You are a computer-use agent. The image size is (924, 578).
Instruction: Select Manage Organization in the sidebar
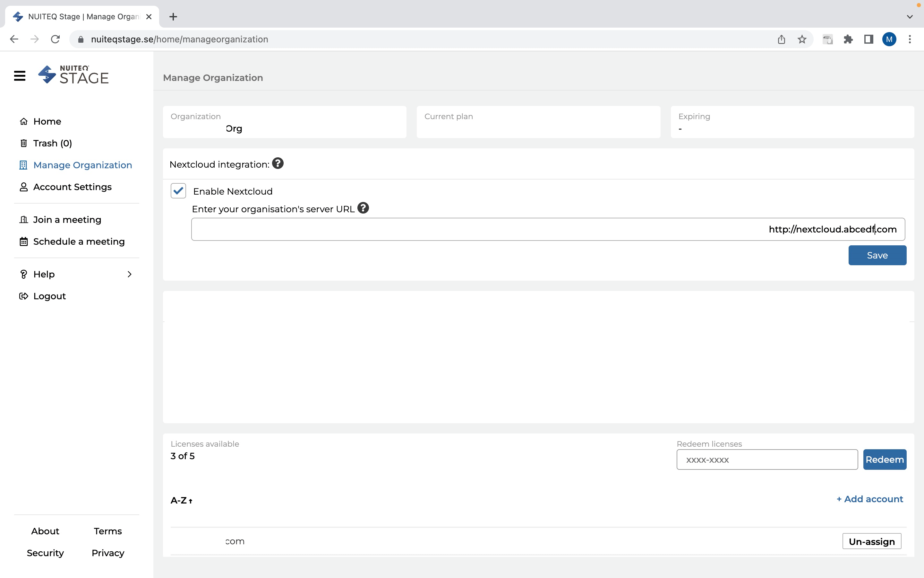(82, 165)
